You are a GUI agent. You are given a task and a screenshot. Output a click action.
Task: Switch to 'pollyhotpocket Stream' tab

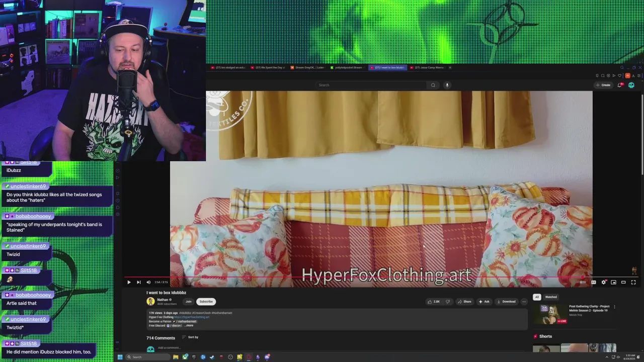[x=347, y=67]
